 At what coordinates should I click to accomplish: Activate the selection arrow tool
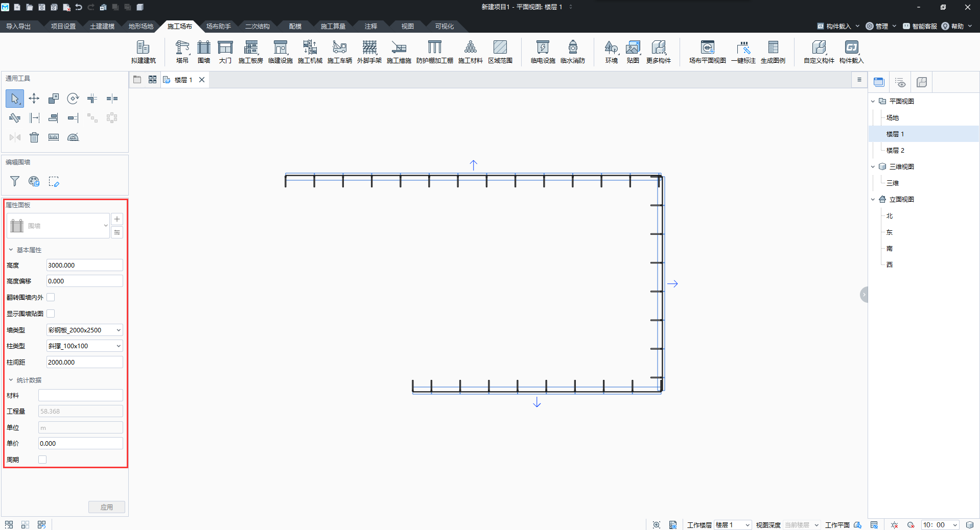[x=15, y=98]
